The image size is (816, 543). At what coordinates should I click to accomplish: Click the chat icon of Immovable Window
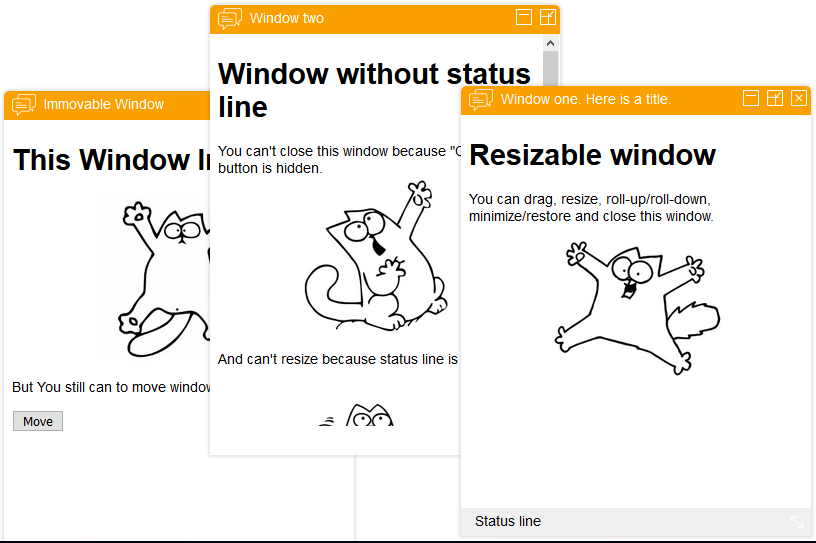click(x=24, y=104)
